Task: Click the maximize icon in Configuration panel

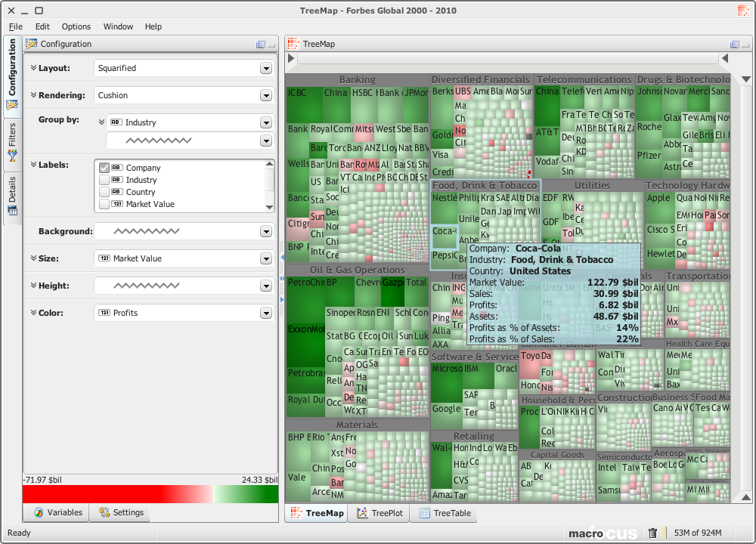Action: (x=261, y=45)
